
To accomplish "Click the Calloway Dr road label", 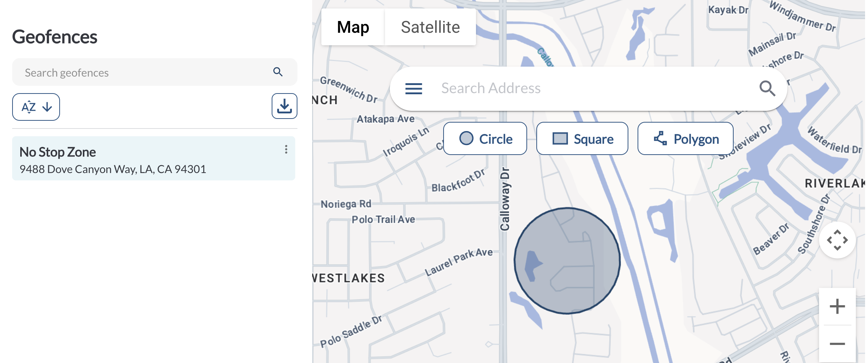I will coord(505,199).
